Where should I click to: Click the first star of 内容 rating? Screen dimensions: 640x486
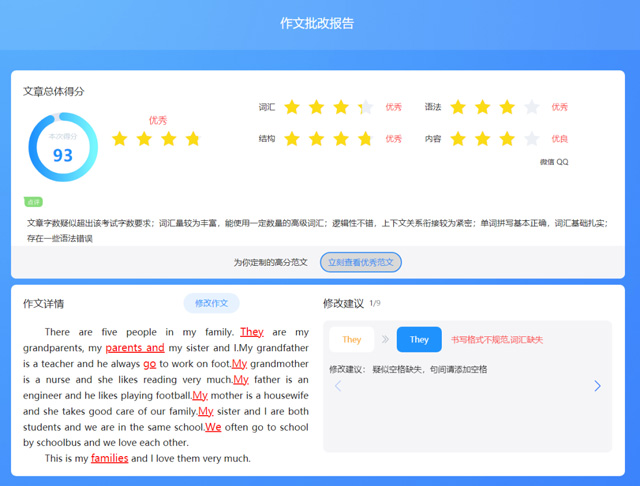pyautogui.click(x=458, y=139)
